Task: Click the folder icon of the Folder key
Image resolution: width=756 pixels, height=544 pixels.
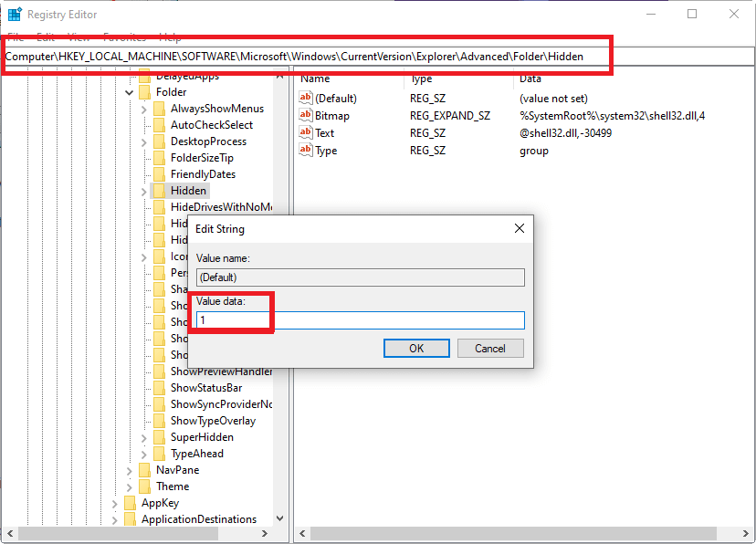Action: click(144, 92)
